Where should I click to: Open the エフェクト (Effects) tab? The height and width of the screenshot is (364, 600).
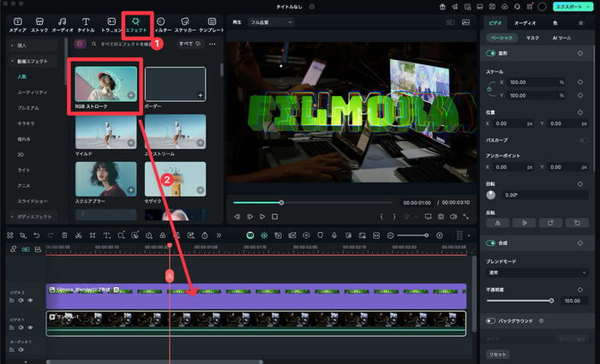[137, 23]
